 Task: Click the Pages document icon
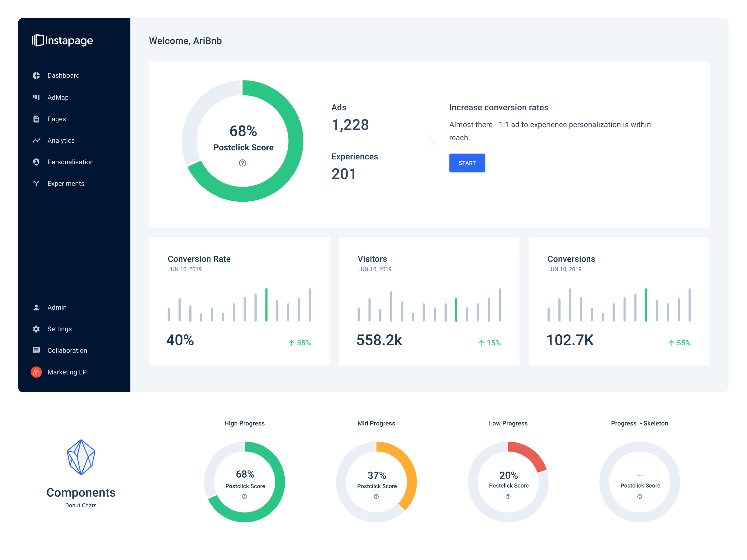pos(36,119)
